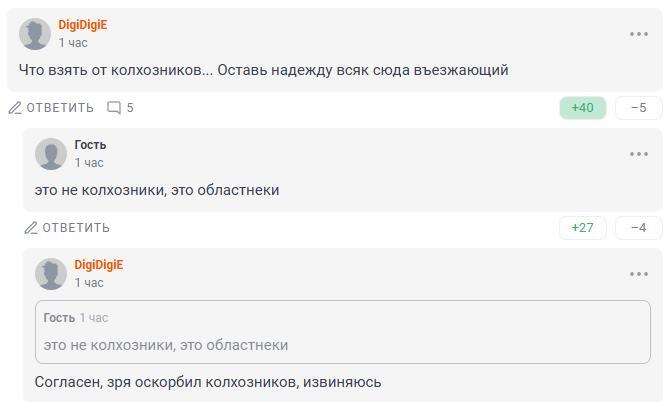The width and height of the screenshot is (669, 402).
Task: Click the '1 час' timestamp on first comment
Action: point(73,43)
